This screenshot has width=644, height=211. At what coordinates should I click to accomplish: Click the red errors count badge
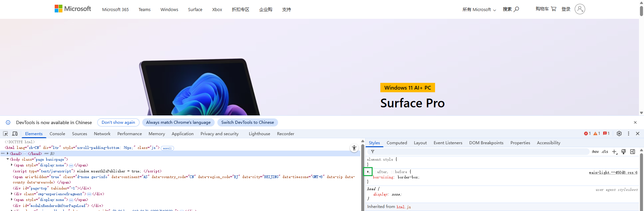587,134
